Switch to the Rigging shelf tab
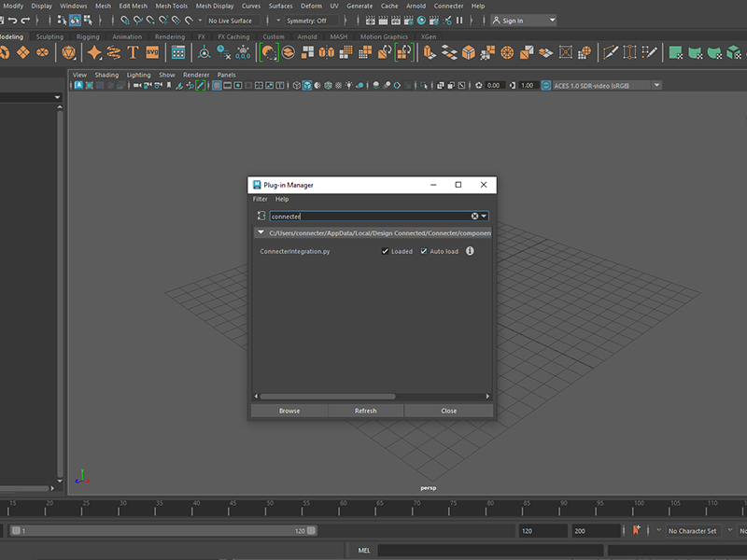This screenshot has height=560, width=747. [x=88, y=36]
